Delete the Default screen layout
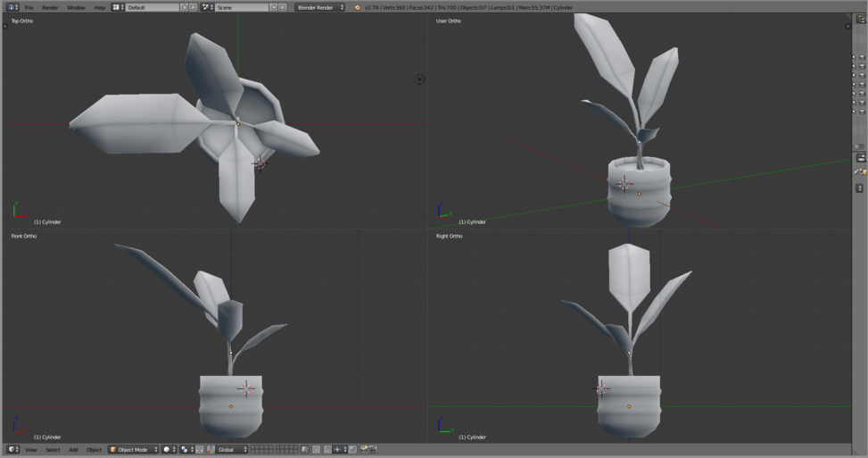The image size is (868, 458). click(x=193, y=7)
